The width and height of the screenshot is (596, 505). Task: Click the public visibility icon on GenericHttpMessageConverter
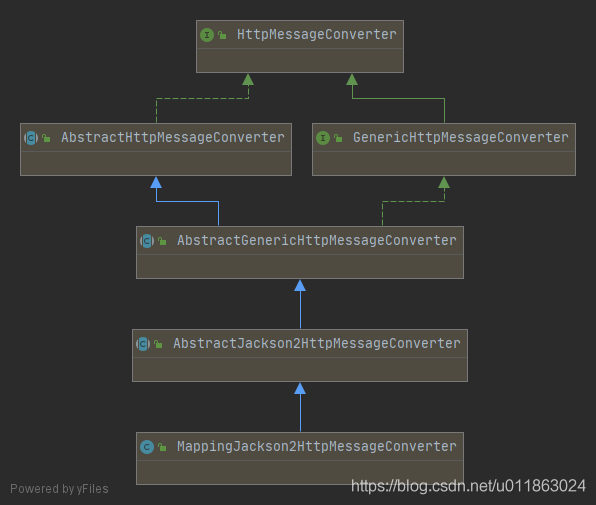[338, 138]
